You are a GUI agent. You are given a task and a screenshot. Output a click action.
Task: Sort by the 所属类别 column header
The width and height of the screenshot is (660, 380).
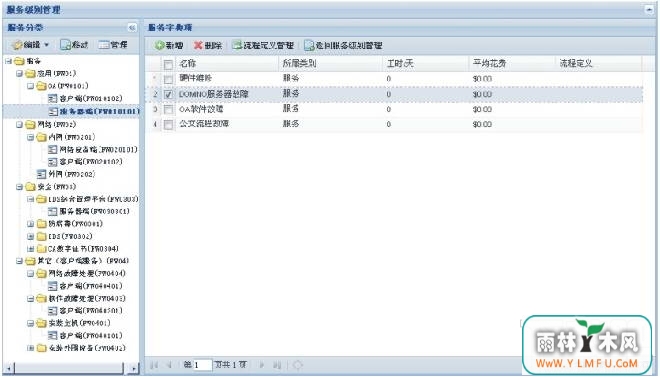[330, 64]
